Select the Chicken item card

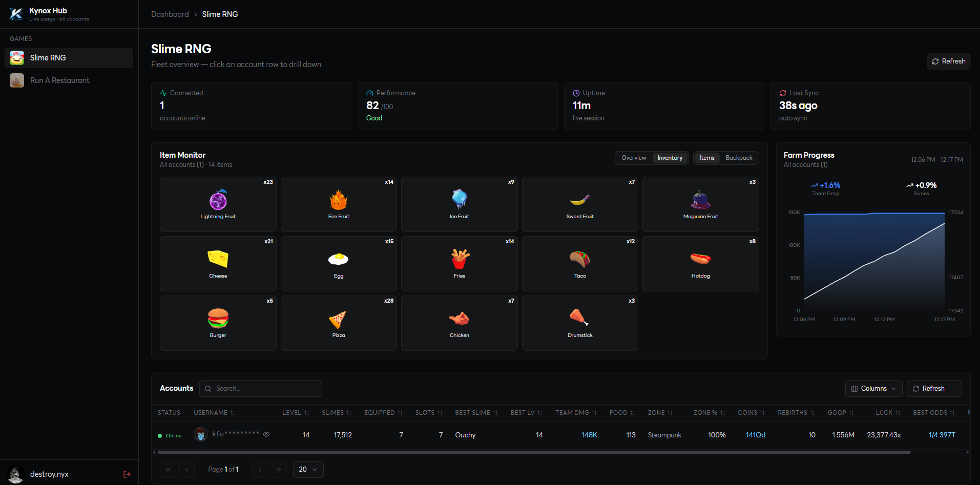click(x=460, y=323)
